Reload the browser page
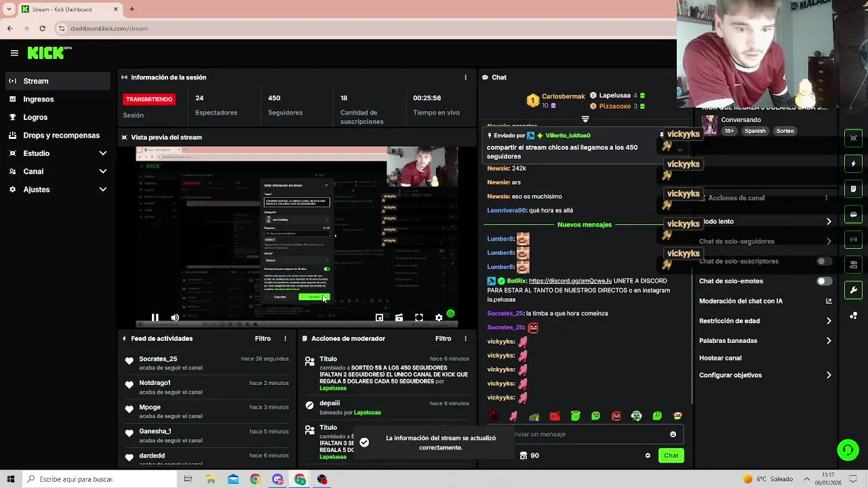 click(43, 28)
